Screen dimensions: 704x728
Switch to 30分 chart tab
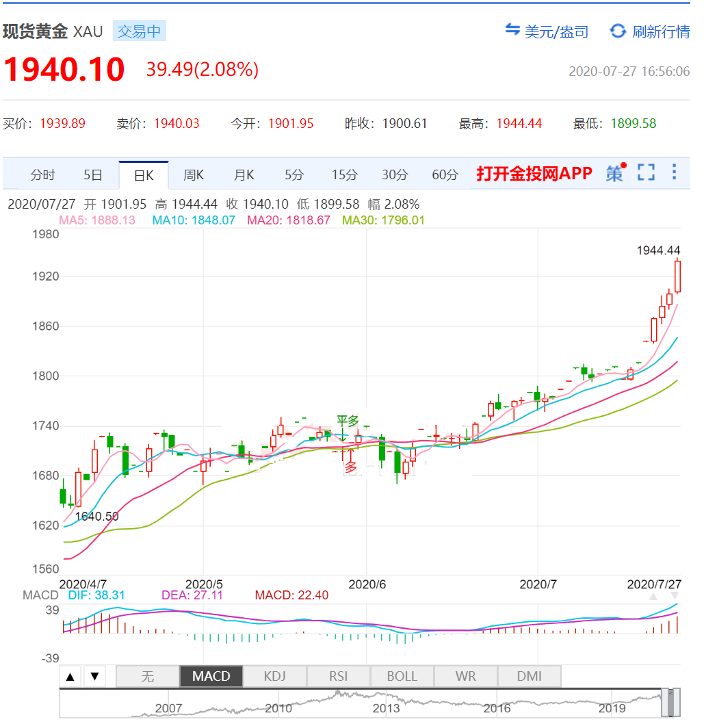coord(395,175)
